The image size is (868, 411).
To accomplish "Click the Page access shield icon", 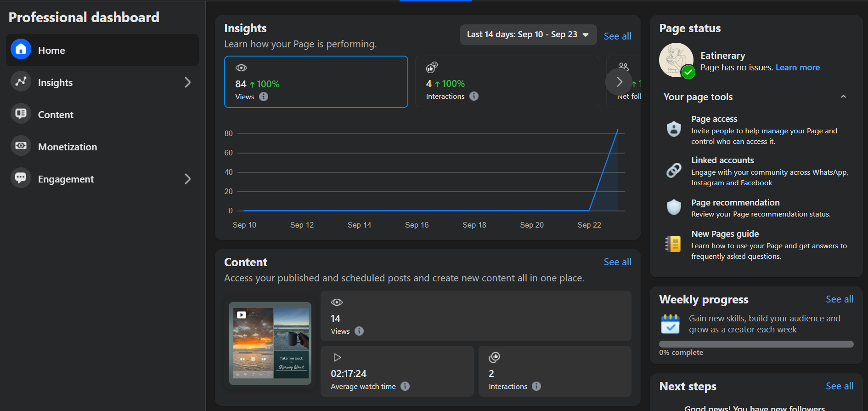I will tap(674, 129).
